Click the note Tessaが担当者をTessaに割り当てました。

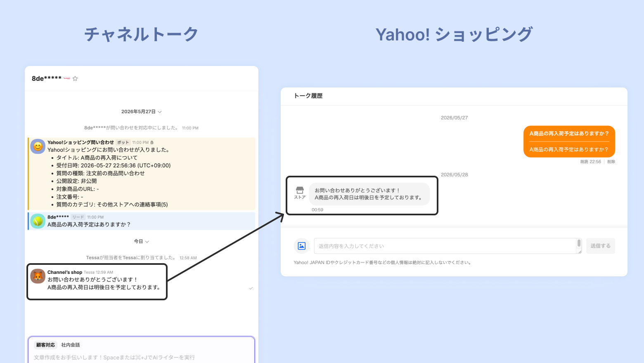[131, 258]
